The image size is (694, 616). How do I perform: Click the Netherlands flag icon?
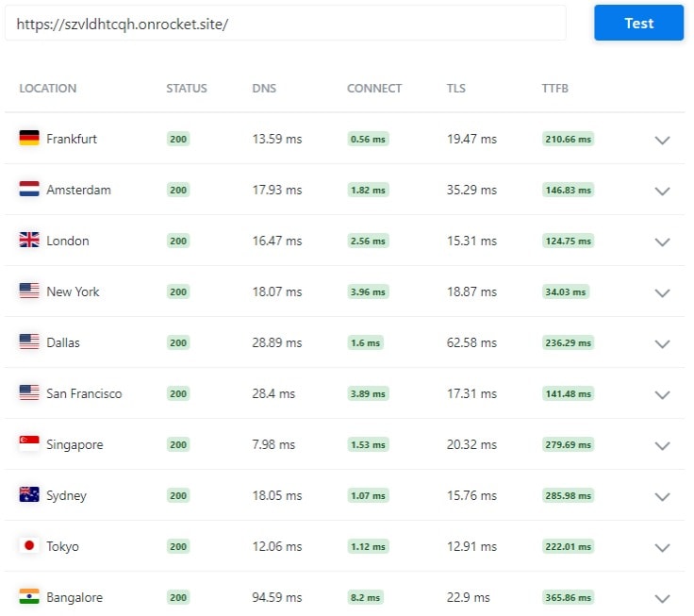(x=29, y=189)
